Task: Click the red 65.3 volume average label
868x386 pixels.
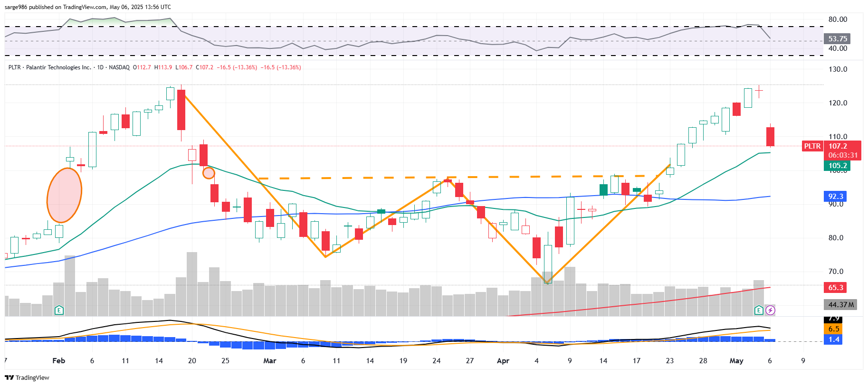Action: (x=835, y=287)
